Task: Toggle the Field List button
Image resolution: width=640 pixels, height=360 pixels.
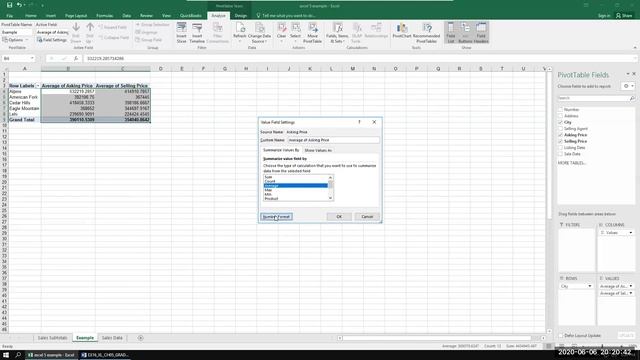Action: (451, 32)
